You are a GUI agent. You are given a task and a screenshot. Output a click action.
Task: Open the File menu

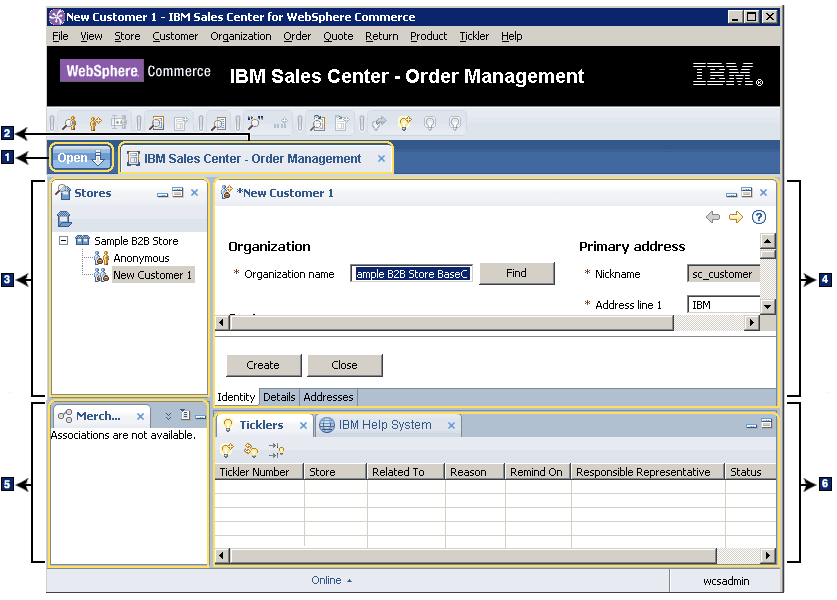60,36
